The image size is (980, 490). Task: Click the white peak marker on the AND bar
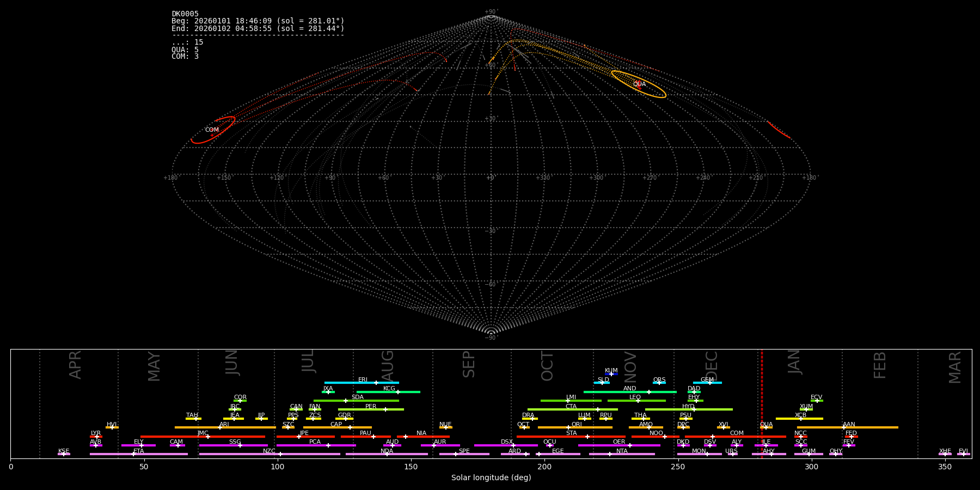pyautogui.click(x=648, y=392)
